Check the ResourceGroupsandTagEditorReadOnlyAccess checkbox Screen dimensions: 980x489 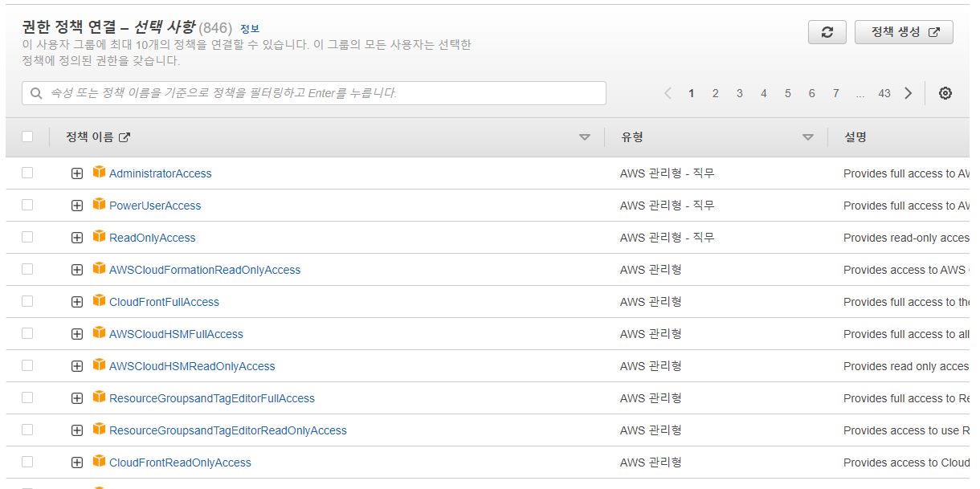[27, 430]
